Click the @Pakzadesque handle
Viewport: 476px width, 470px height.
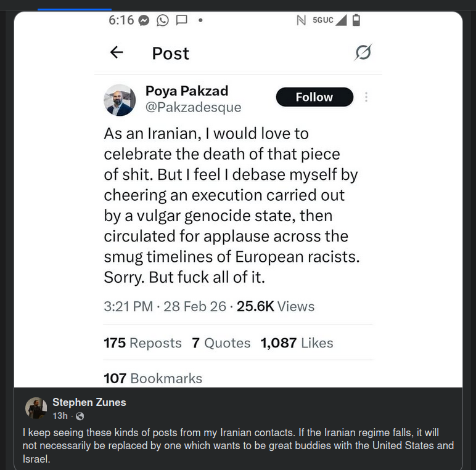[193, 108]
